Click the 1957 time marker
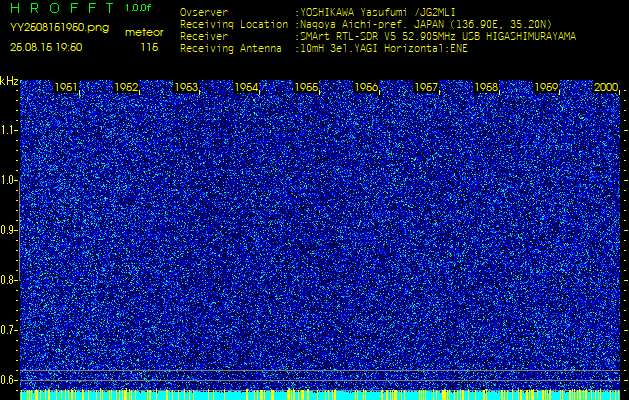Viewport: 629px width, 400px height. (x=426, y=87)
